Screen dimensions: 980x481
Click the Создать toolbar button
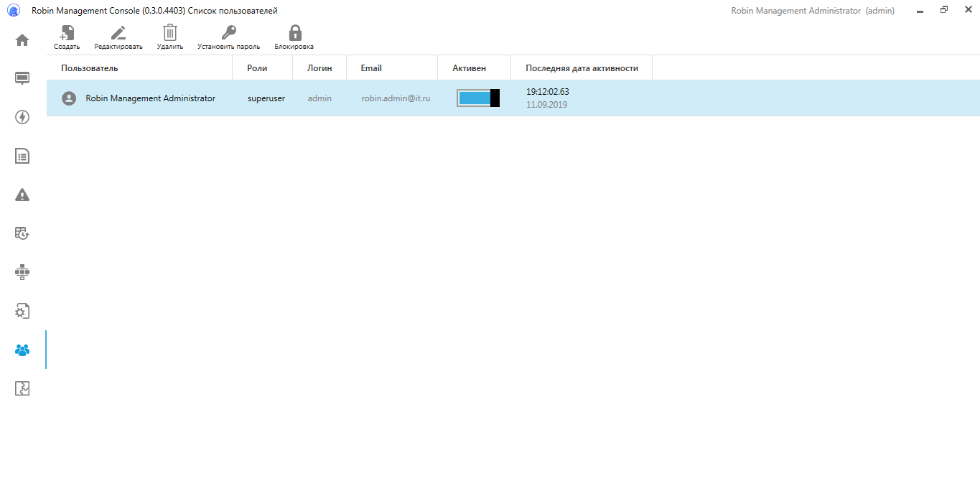click(67, 37)
